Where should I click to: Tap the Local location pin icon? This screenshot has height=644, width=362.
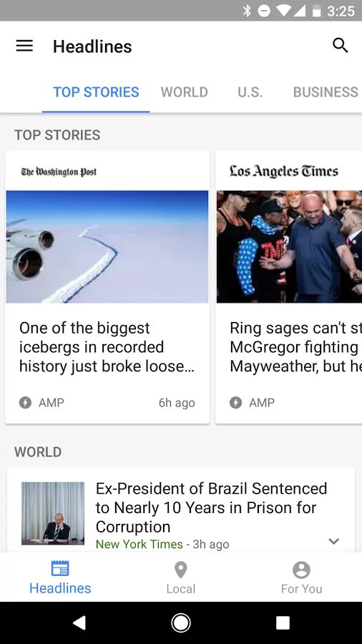click(x=180, y=570)
